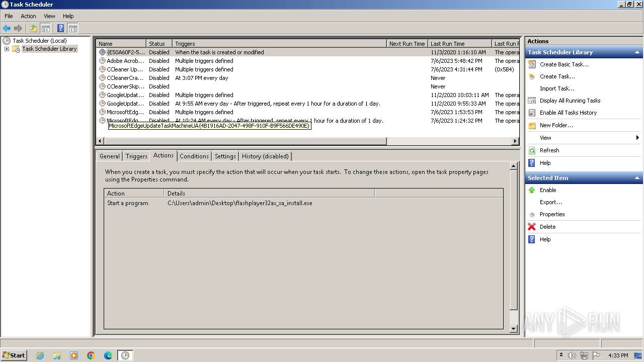Click the Up one level folder icon
Viewport: 644px width, 362px height.
pos(34,29)
